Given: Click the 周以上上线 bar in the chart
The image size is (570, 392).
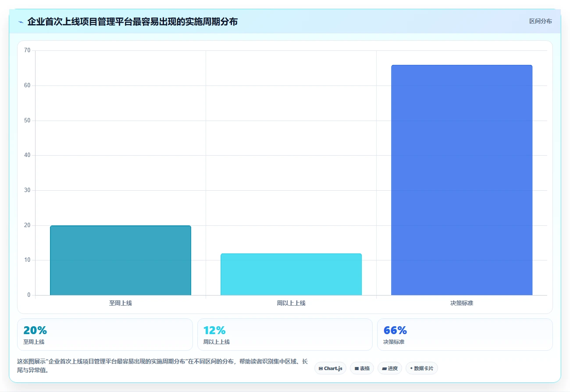Looking at the screenshot, I should tap(291, 274).
